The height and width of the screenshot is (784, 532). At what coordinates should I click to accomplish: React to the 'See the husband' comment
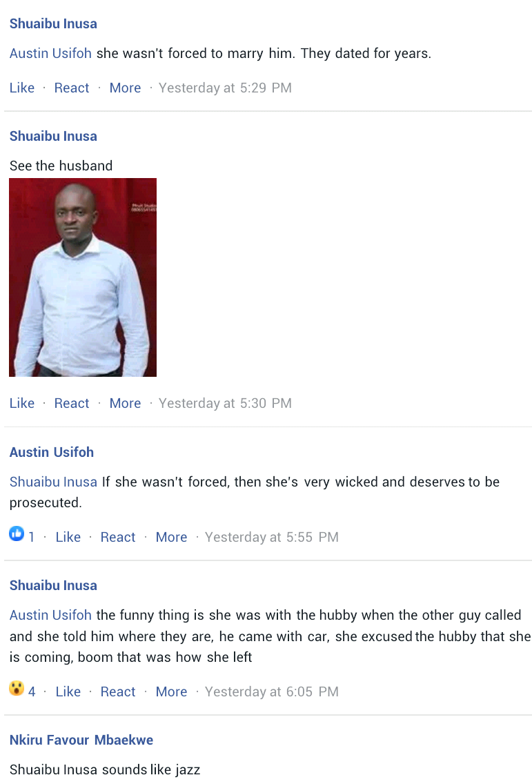(x=72, y=403)
